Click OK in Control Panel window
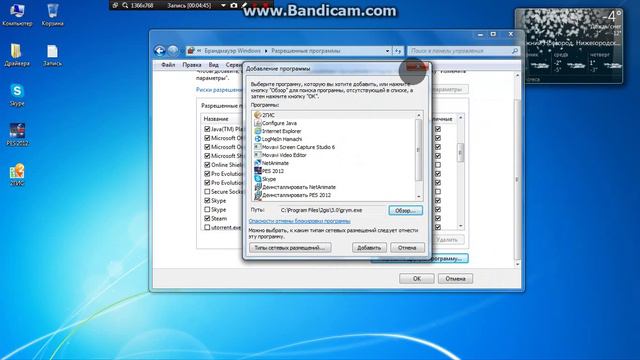The width and height of the screenshot is (640, 360). click(x=416, y=279)
